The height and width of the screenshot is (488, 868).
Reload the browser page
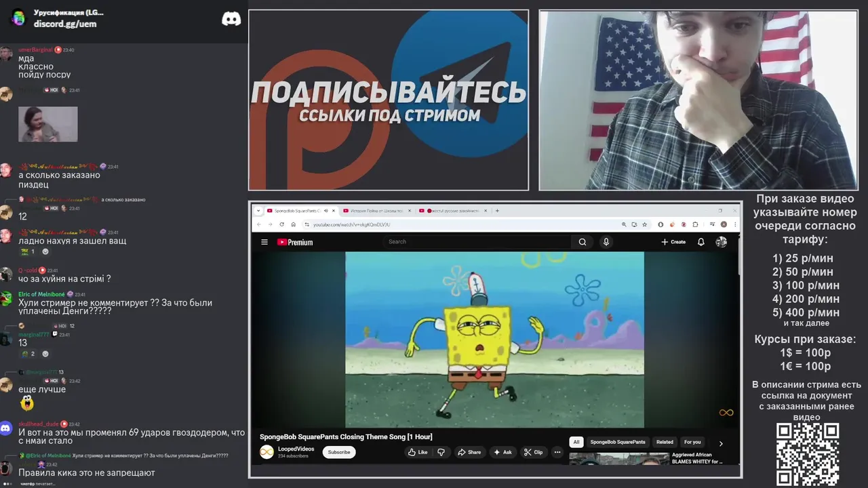[281, 224]
